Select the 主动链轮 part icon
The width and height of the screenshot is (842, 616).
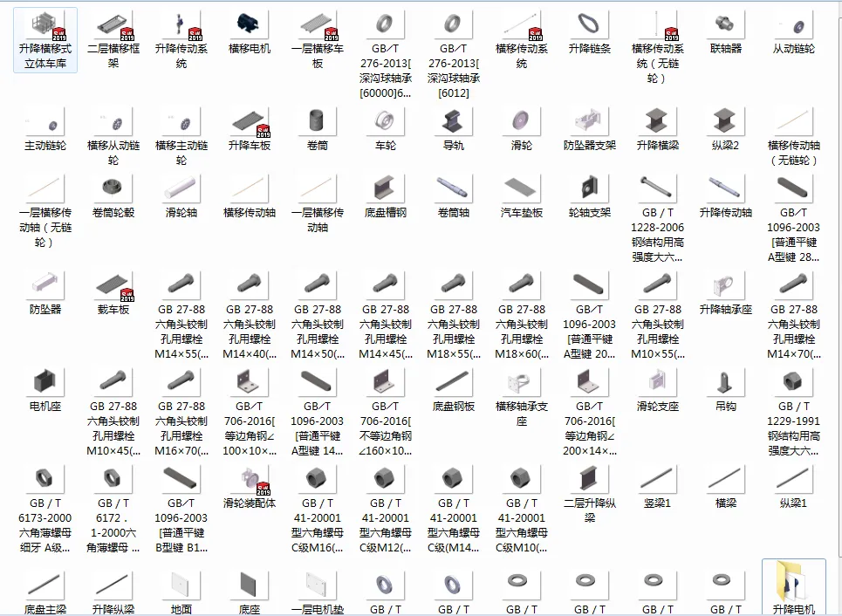click(45, 122)
